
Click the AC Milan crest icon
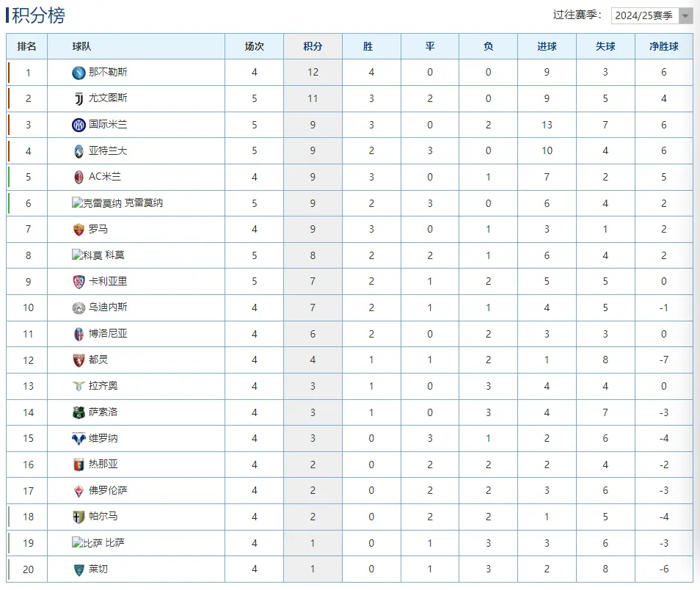[79, 177]
